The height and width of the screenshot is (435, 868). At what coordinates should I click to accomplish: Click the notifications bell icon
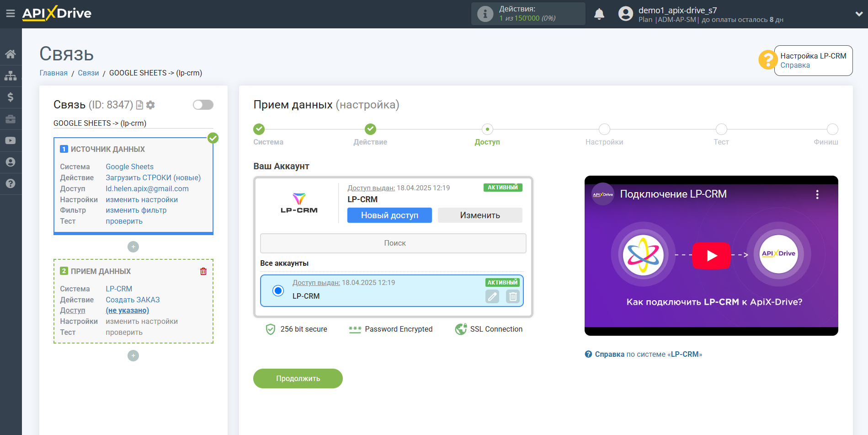(x=599, y=14)
